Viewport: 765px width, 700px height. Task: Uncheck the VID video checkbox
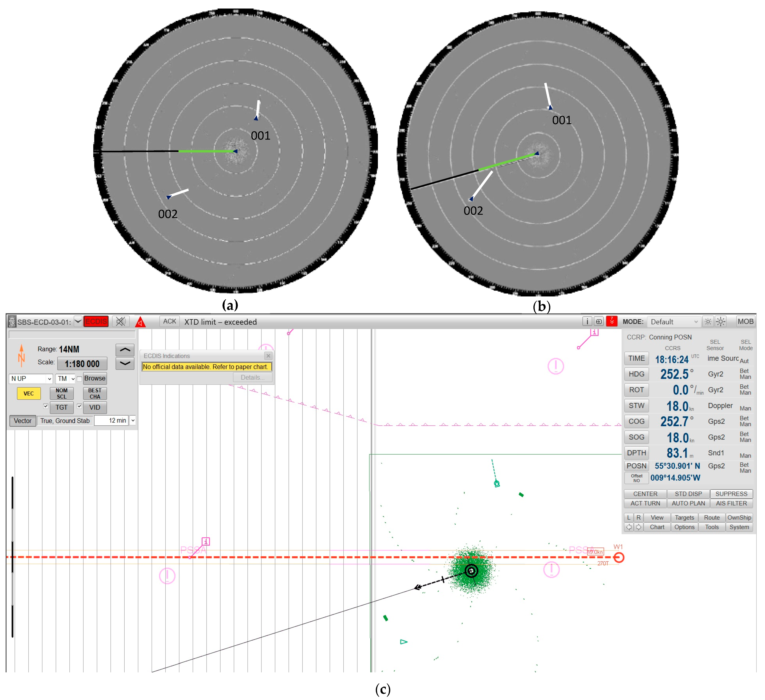click(79, 406)
